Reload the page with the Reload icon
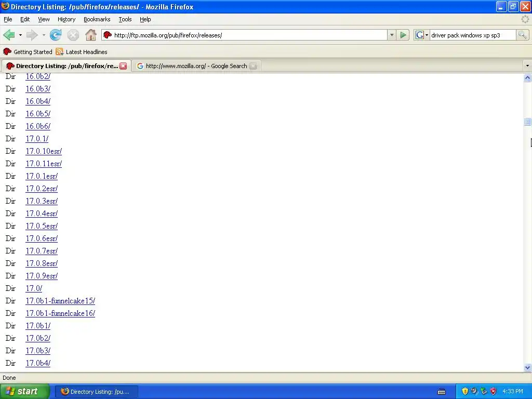Screen dimensions: 532x399 56,35
